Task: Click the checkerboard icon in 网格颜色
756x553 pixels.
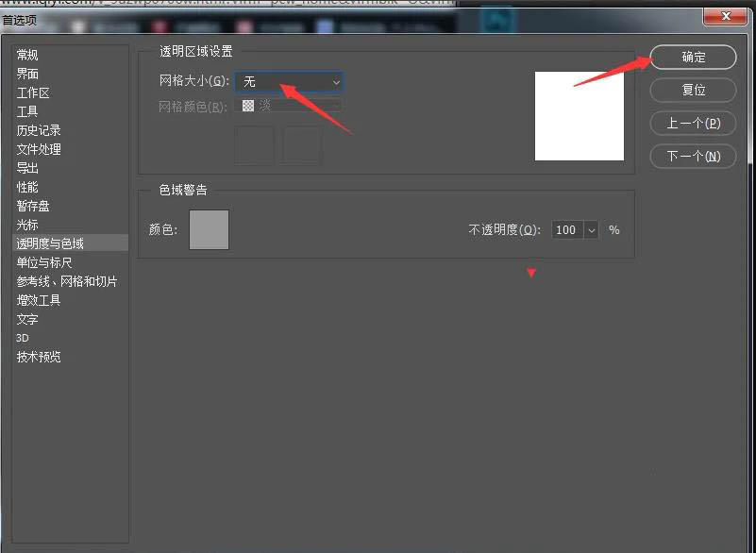Action: [248, 106]
